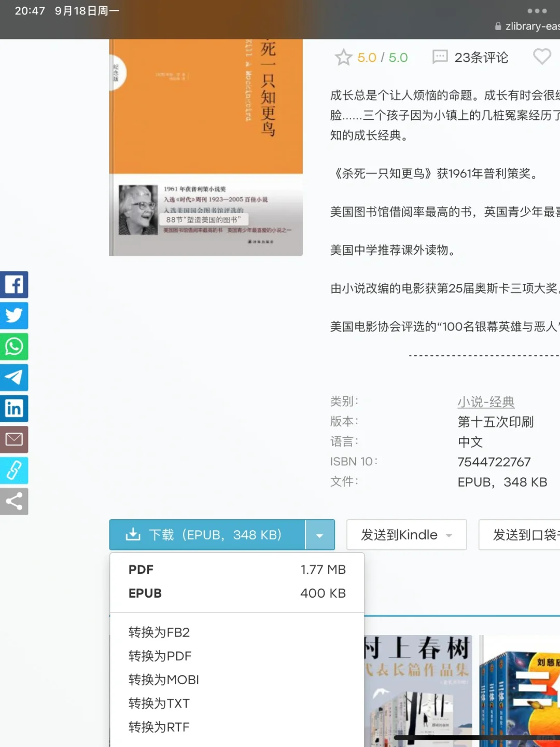Share via Telegram icon
The image size is (560, 747).
pos(14,377)
